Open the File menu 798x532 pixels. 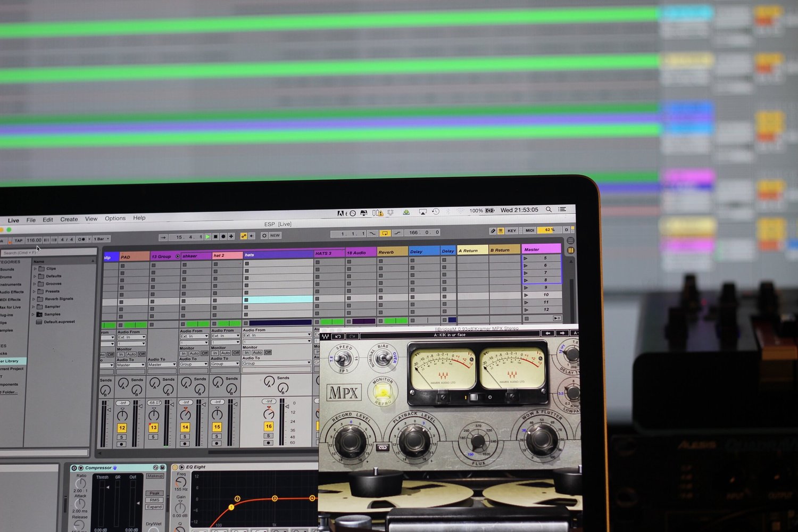coord(31,220)
